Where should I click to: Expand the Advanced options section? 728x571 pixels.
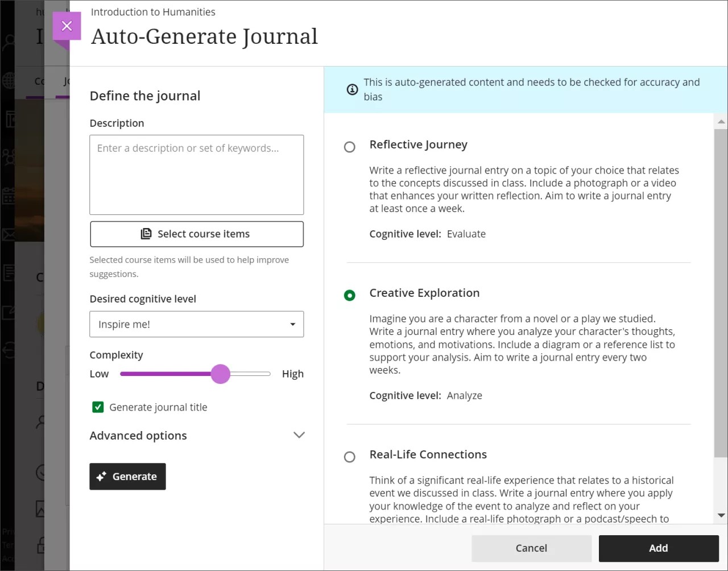point(299,435)
